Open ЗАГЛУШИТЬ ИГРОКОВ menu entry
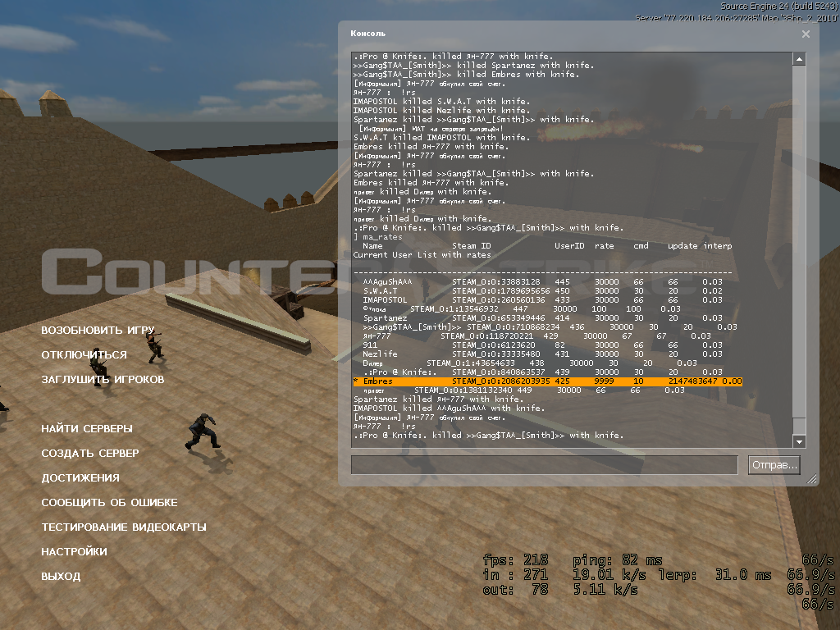This screenshot has height=630, width=840. tap(103, 379)
